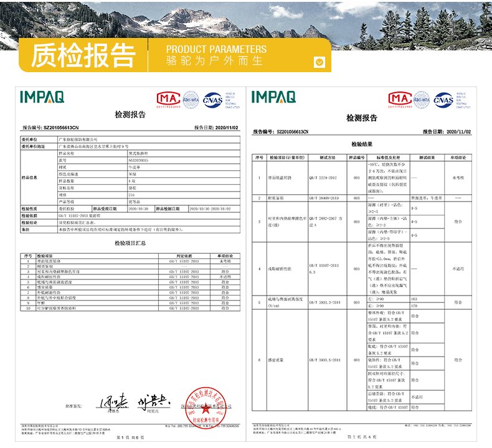
Task: Click the mountain landscape header image
Action: [x=246, y=25]
